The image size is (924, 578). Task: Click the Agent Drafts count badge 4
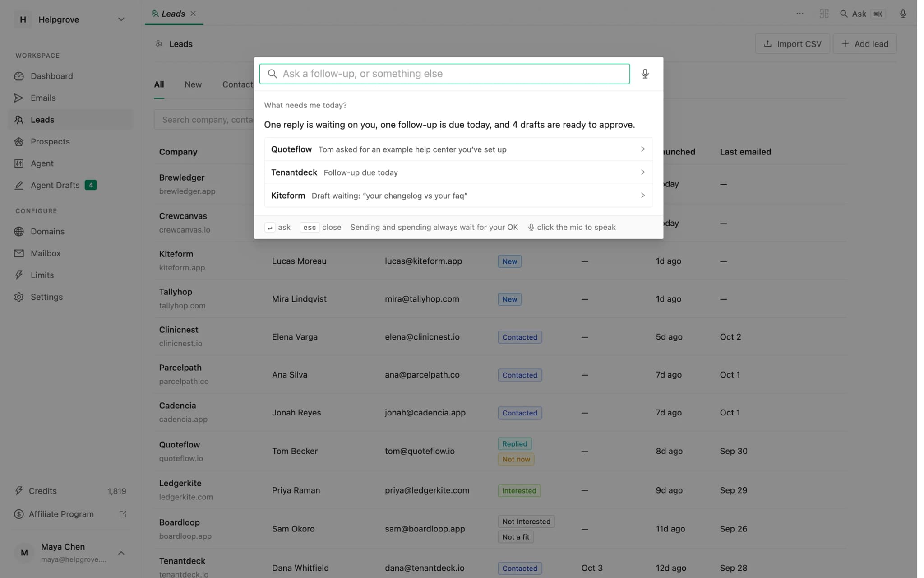coord(91,185)
